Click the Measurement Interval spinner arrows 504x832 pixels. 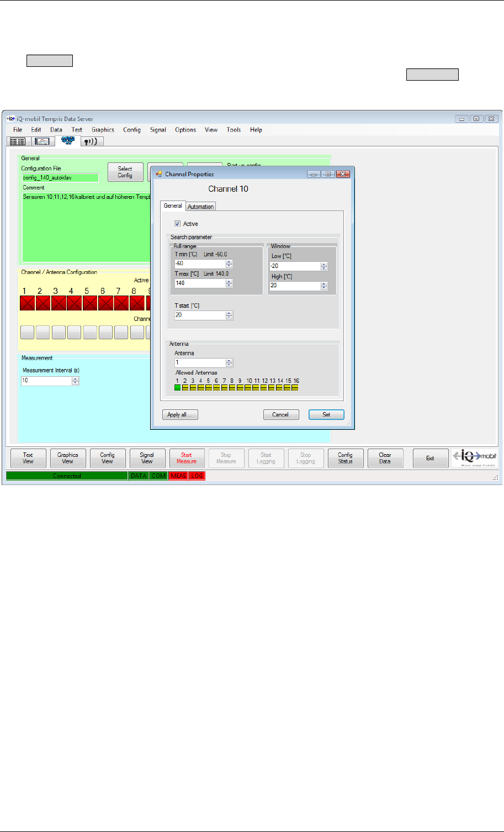click(x=75, y=381)
